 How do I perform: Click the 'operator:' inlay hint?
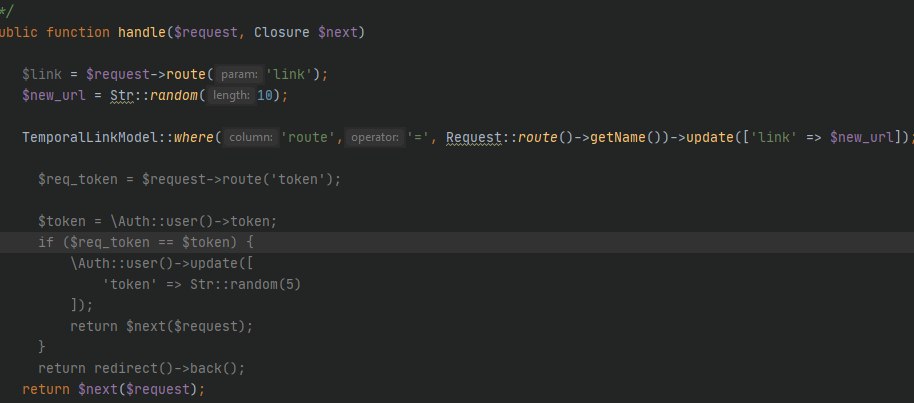click(375, 138)
